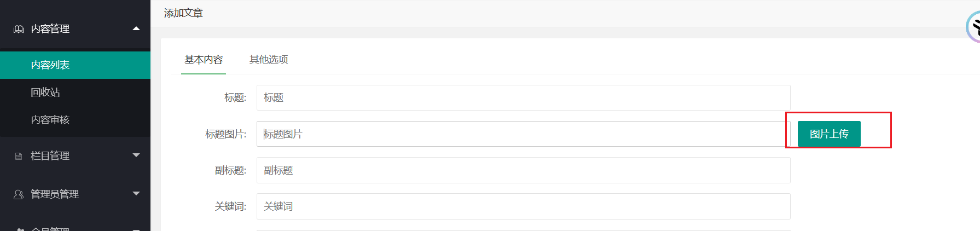The image size is (980, 231).
Task: Switch to the 基本内容 tab
Action: (x=204, y=59)
